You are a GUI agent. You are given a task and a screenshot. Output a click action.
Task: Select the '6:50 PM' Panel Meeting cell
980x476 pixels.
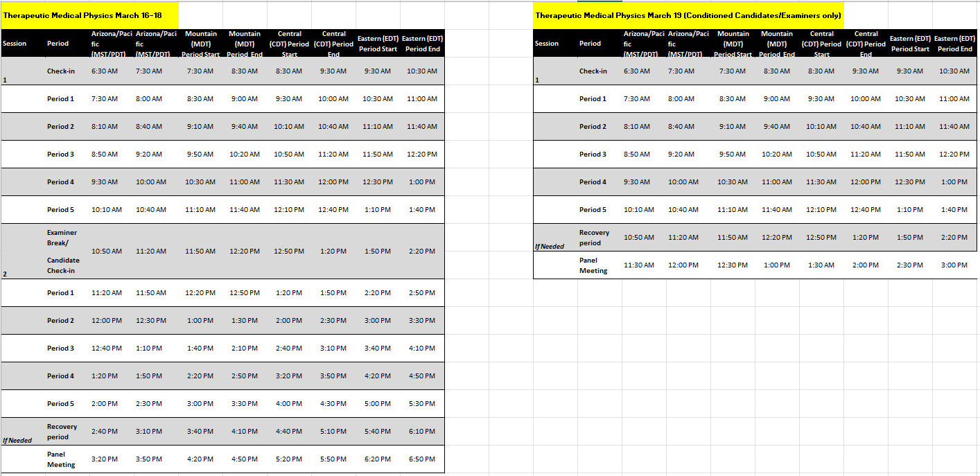(x=422, y=459)
